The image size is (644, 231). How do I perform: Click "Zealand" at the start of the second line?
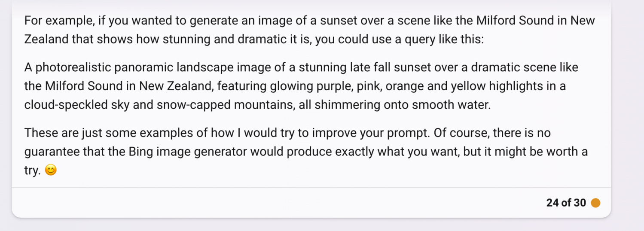(x=46, y=39)
